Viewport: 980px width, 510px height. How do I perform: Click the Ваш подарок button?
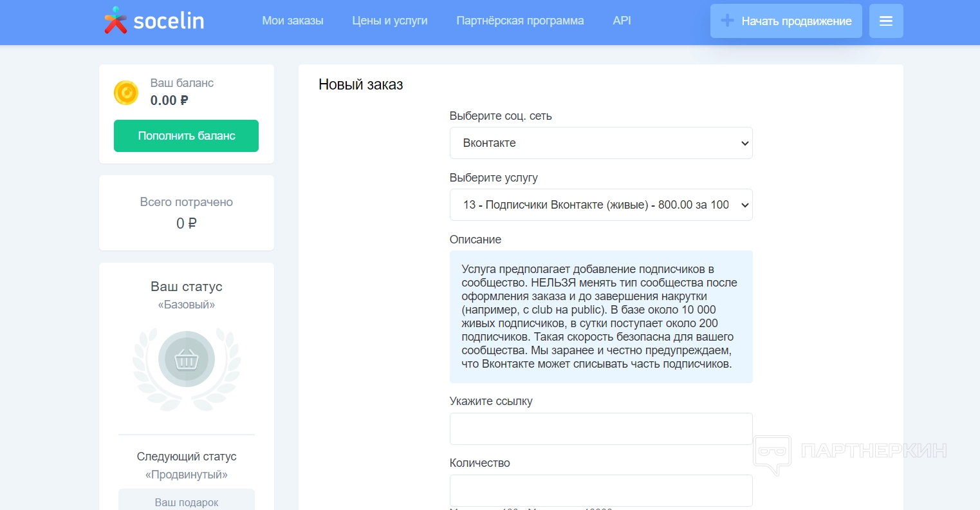click(187, 500)
